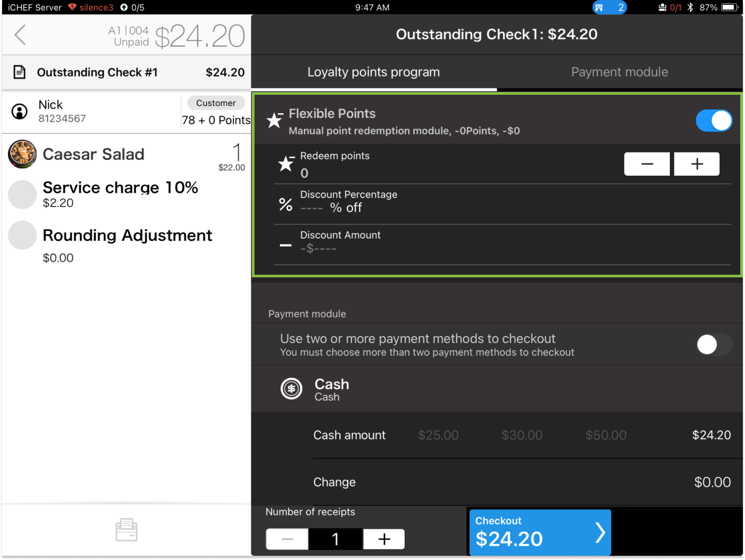The image size is (745, 560).
Task: Decrease redeem points with minus button
Action: click(647, 164)
